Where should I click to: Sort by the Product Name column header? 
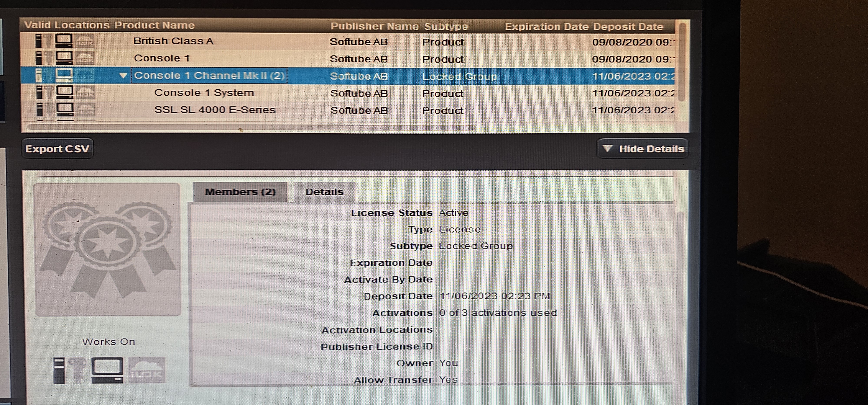(155, 25)
